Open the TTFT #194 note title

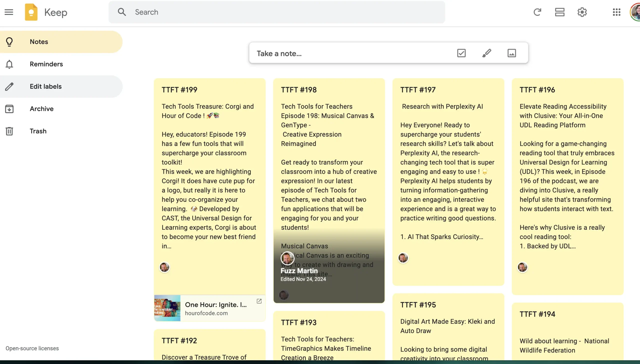pyautogui.click(x=537, y=314)
